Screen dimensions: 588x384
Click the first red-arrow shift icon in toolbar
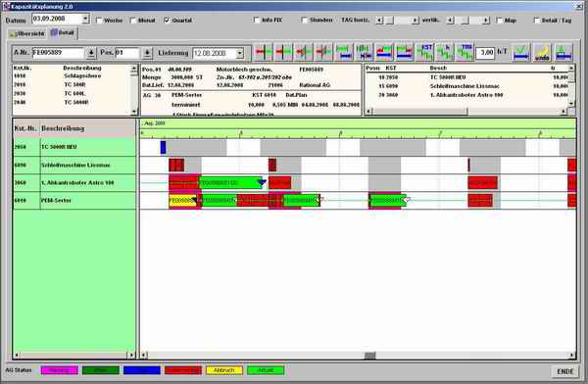(x=263, y=53)
